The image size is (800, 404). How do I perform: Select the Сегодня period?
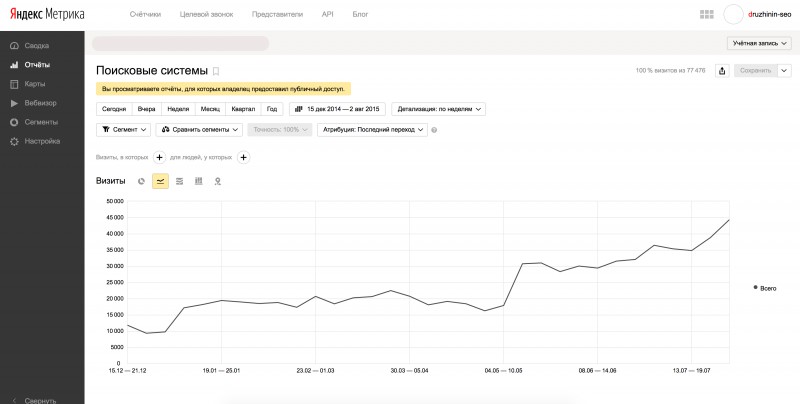pyautogui.click(x=114, y=109)
